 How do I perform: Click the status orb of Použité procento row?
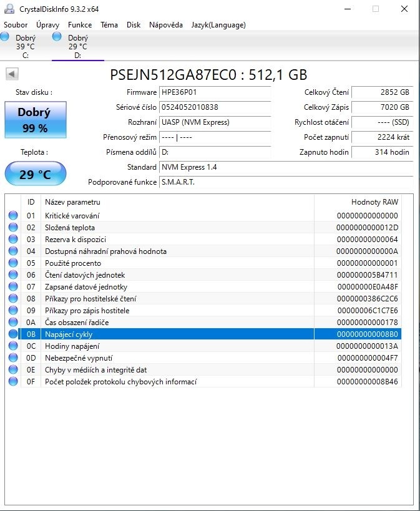click(x=13, y=263)
